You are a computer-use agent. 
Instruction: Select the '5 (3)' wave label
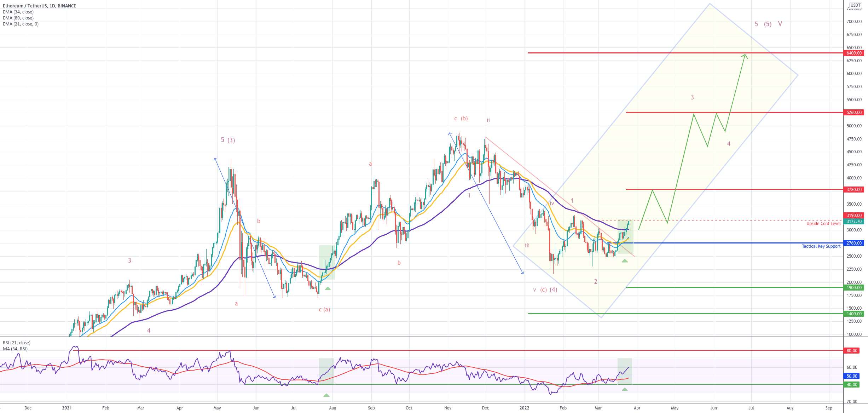228,140
